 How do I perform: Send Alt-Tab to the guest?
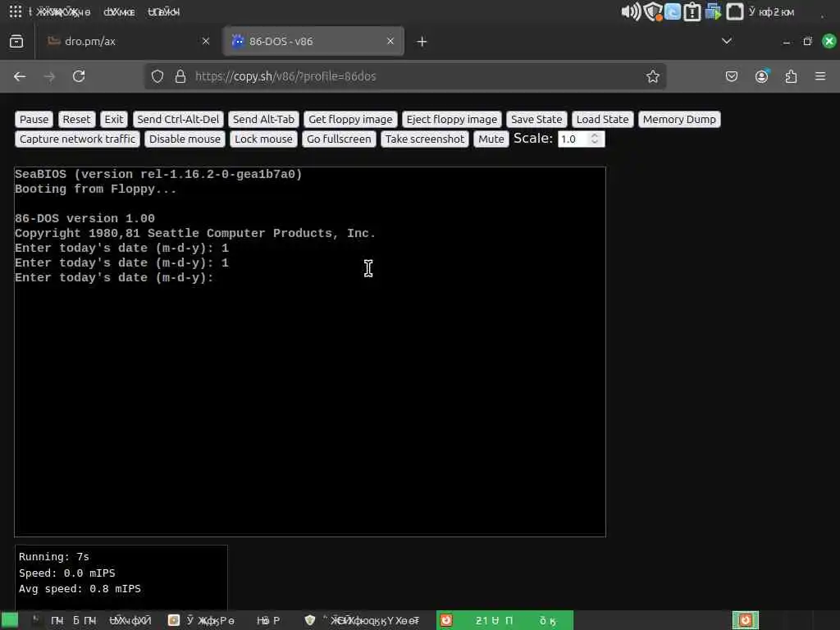click(x=263, y=119)
